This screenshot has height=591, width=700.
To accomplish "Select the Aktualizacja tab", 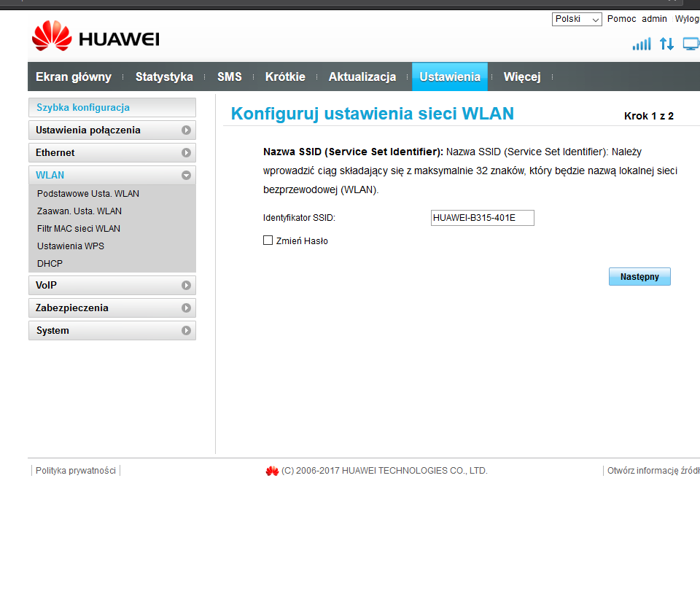I will 362,77.
